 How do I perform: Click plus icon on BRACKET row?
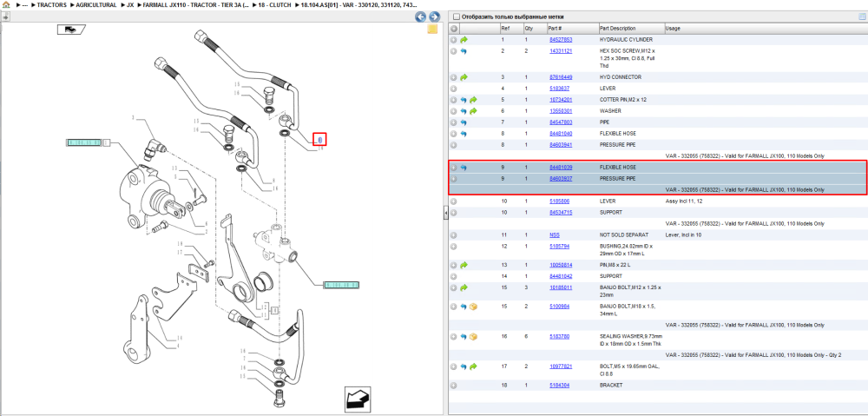[x=453, y=385]
